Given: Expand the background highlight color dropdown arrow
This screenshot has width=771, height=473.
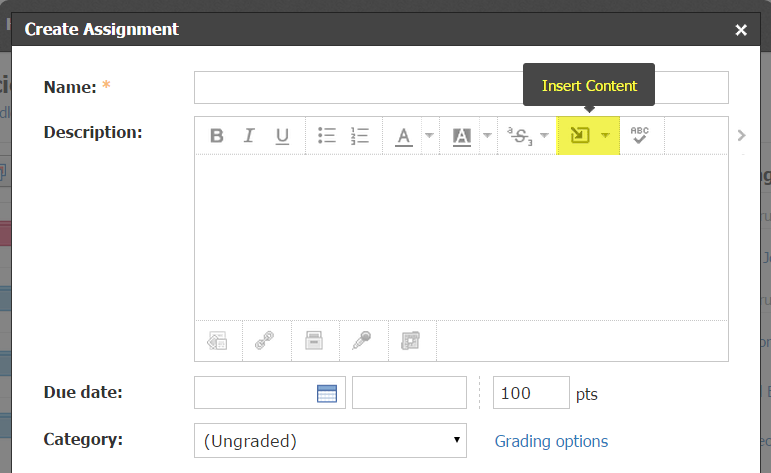Looking at the screenshot, I should (487, 136).
